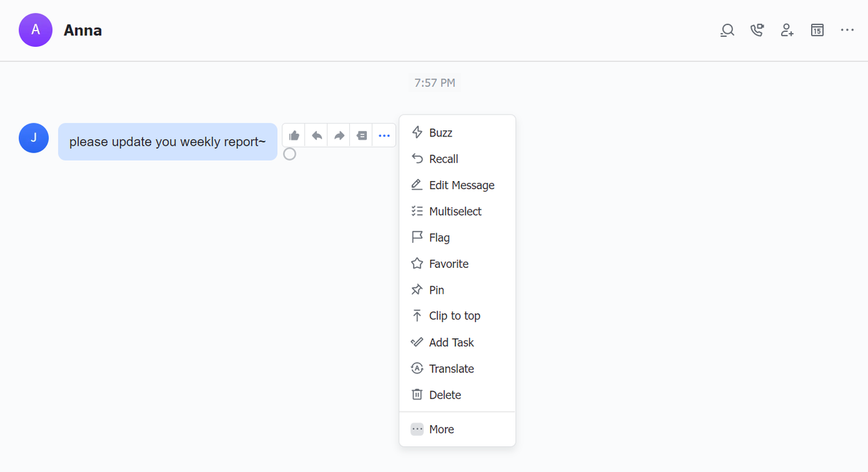Open the calendar icon in header

coord(817,31)
